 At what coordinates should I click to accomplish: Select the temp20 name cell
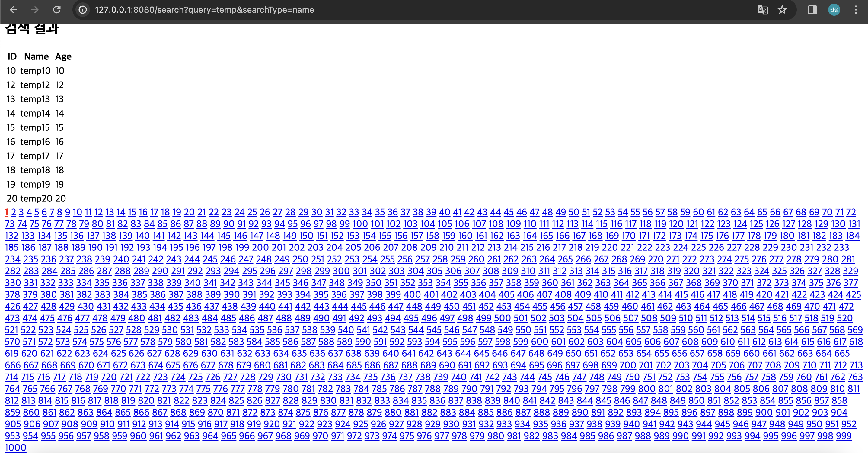click(36, 198)
